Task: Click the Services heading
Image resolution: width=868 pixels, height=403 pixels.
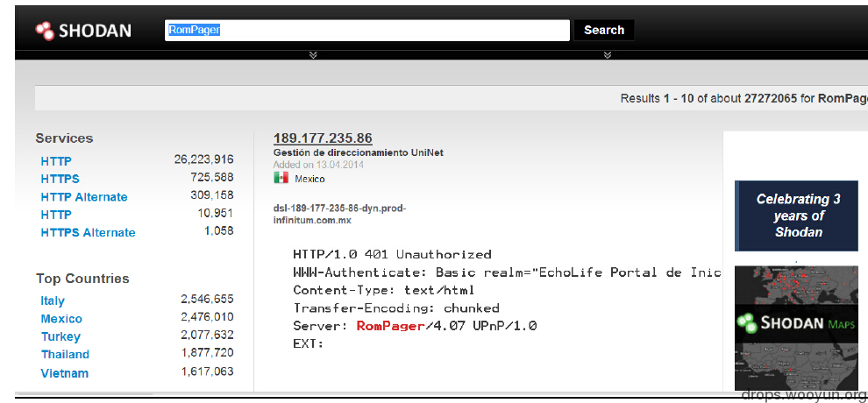Action: coord(64,138)
